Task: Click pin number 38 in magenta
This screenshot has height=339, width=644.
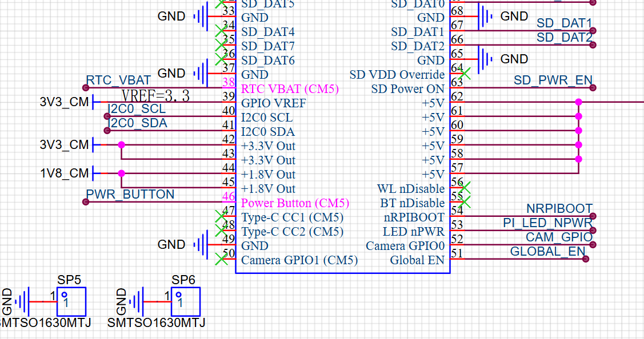Action: (229, 82)
